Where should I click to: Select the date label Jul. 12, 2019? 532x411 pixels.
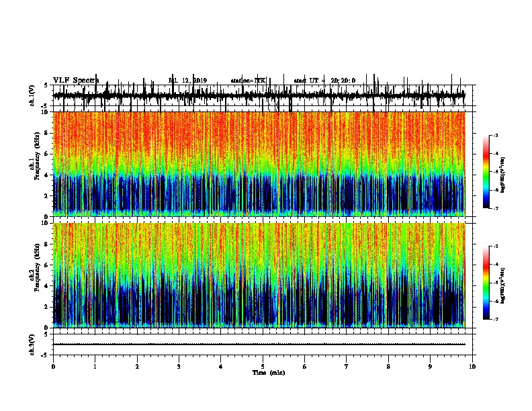tap(187, 81)
